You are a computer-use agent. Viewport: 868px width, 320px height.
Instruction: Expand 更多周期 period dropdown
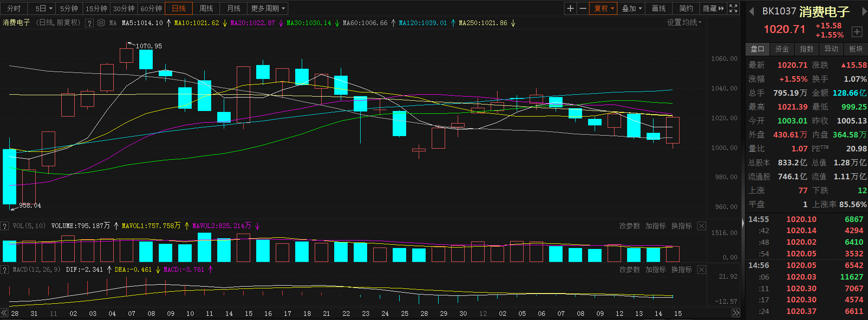click(x=268, y=8)
